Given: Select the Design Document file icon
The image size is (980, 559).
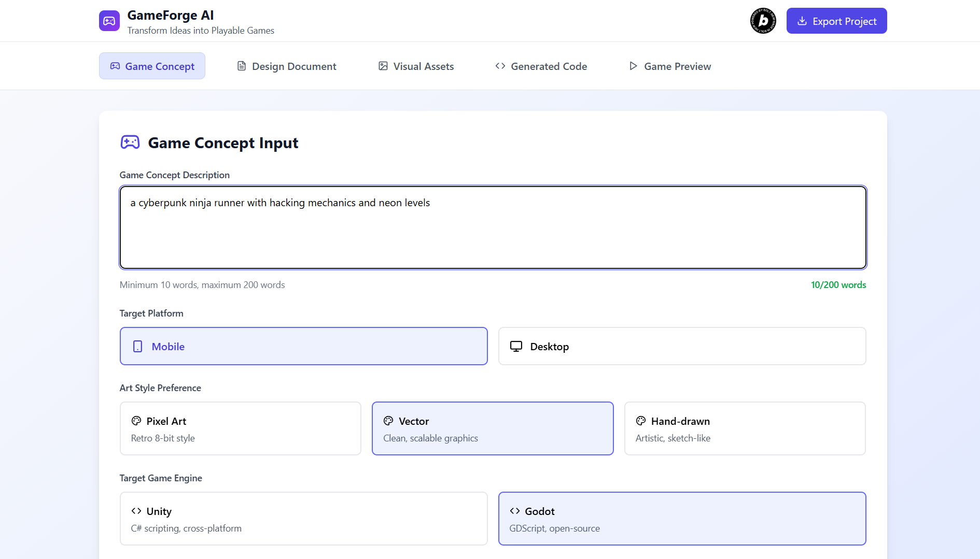Looking at the screenshot, I should [242, 66].
